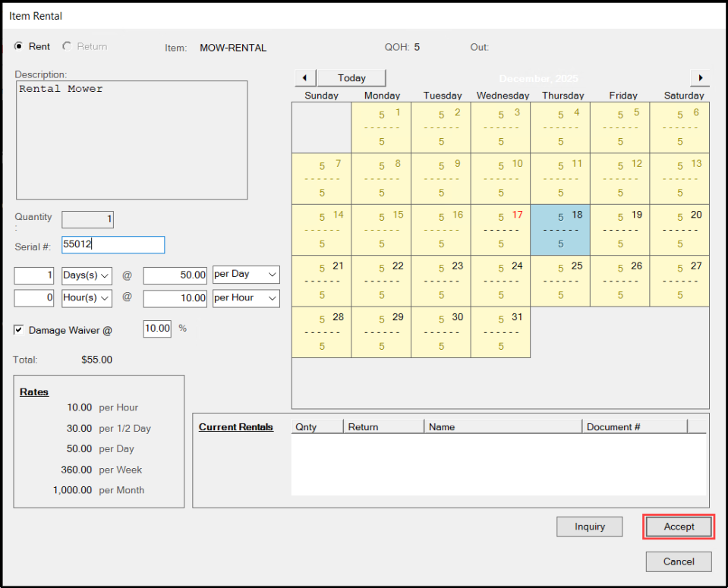The image size is (728, 588).
Task: Open the Days(s) unit dropdown
Action: tap(87, 275)
